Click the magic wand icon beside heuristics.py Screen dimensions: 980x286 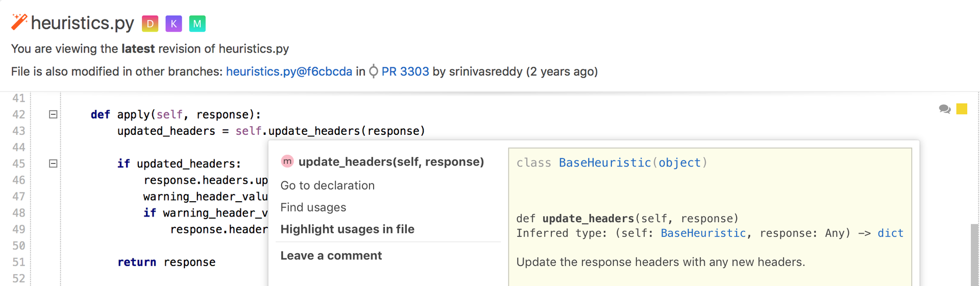(x=19, y=22)
